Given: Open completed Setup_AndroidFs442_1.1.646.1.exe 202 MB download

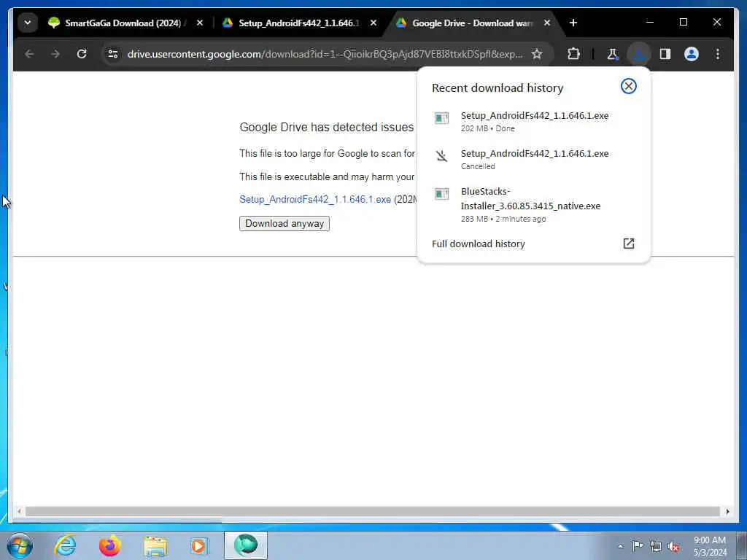Looking at the screenshot, I should pos(533,122).
